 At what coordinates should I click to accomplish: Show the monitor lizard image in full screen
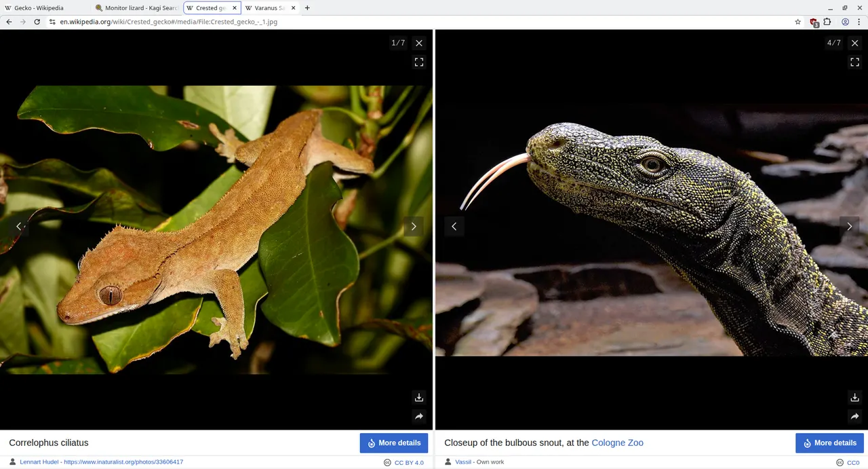pos(855,62)
